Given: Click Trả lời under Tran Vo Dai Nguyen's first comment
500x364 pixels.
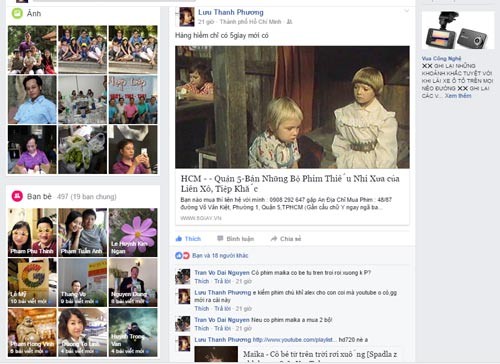Looking at the screenshot, I should pyautogui.click(x=222, y=281).
